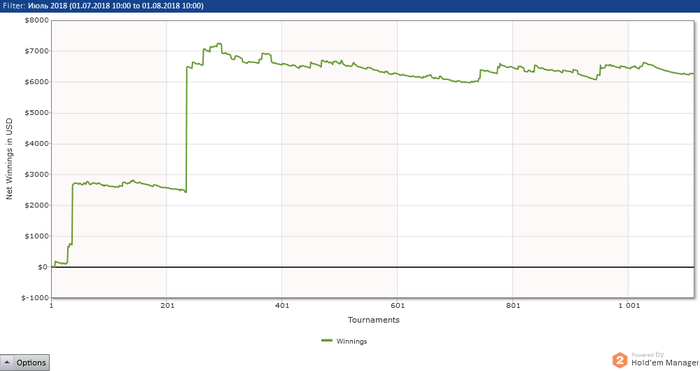Click the $8000 y-axis label
Viewport: 700px width, 371px height.
coord(37,20)
